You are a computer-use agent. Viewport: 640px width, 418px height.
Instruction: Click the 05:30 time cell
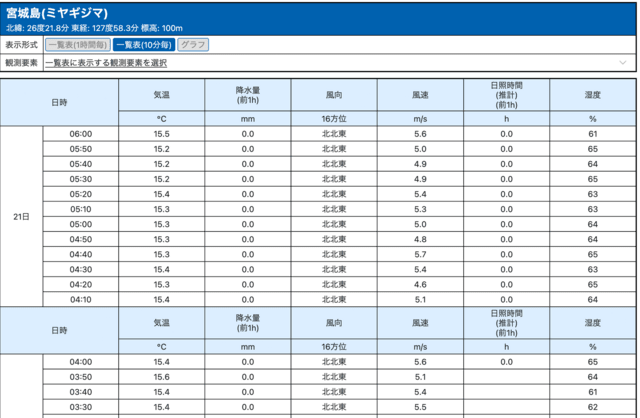click(81, 179)
